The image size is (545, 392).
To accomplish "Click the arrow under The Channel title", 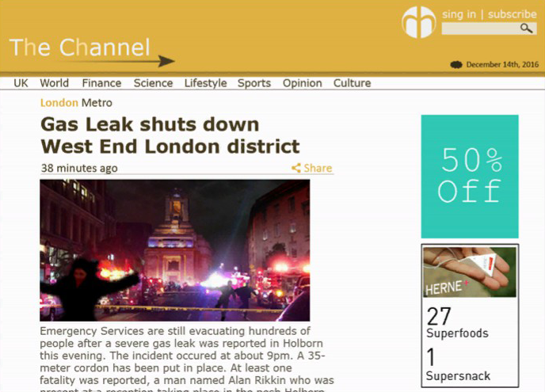I will pos(118,61).
